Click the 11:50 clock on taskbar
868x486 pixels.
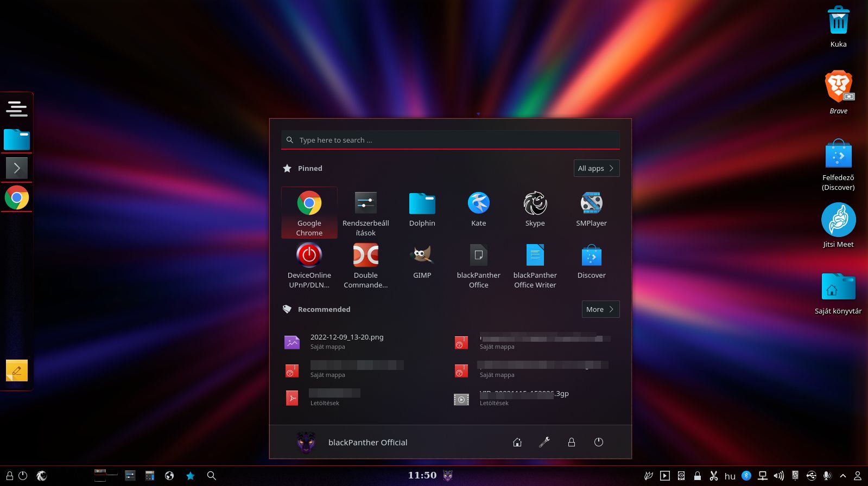[x=422, y=475]
